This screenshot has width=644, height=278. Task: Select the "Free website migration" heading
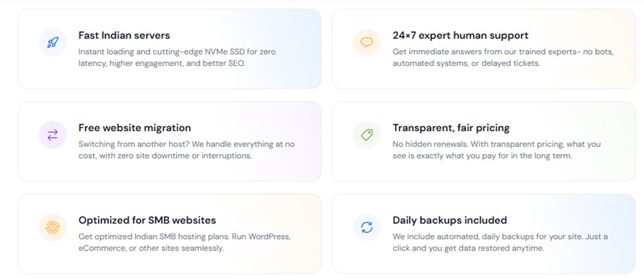click(135, 128)
